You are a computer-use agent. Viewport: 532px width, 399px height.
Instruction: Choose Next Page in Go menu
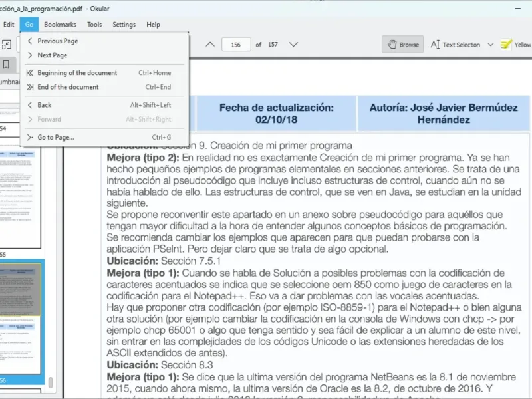point(104,55)
